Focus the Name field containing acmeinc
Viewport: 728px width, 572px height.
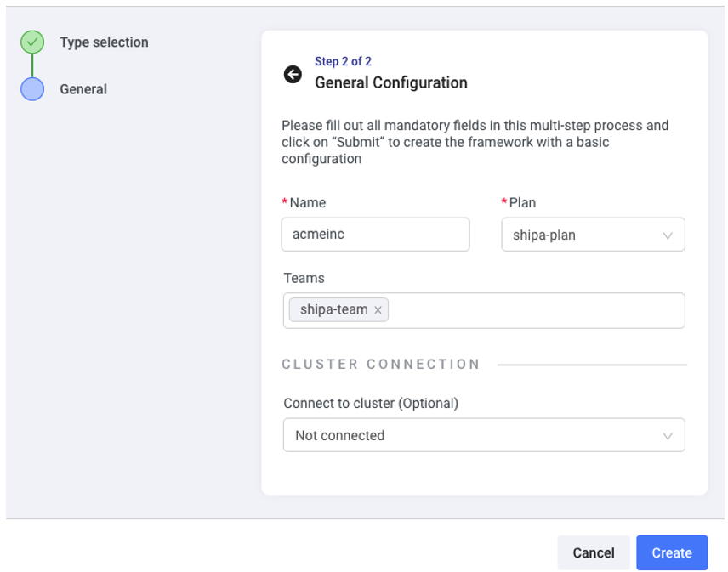pyautogui.click(x=375, y=235)
